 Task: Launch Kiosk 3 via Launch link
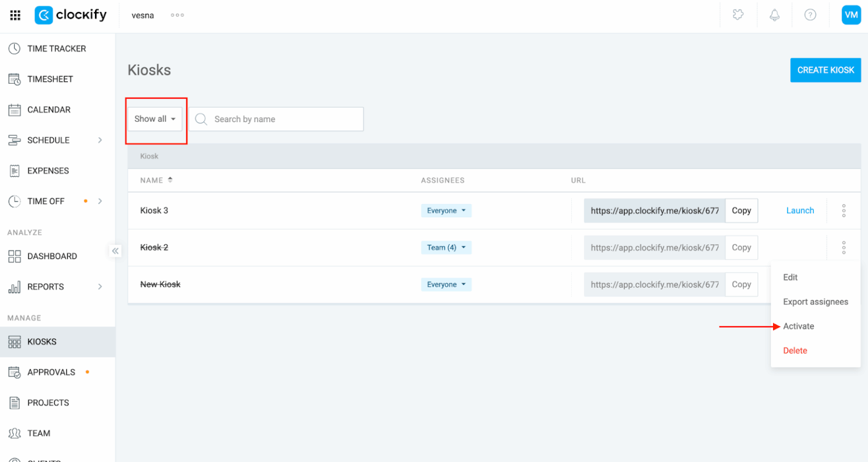pos(800,211)
